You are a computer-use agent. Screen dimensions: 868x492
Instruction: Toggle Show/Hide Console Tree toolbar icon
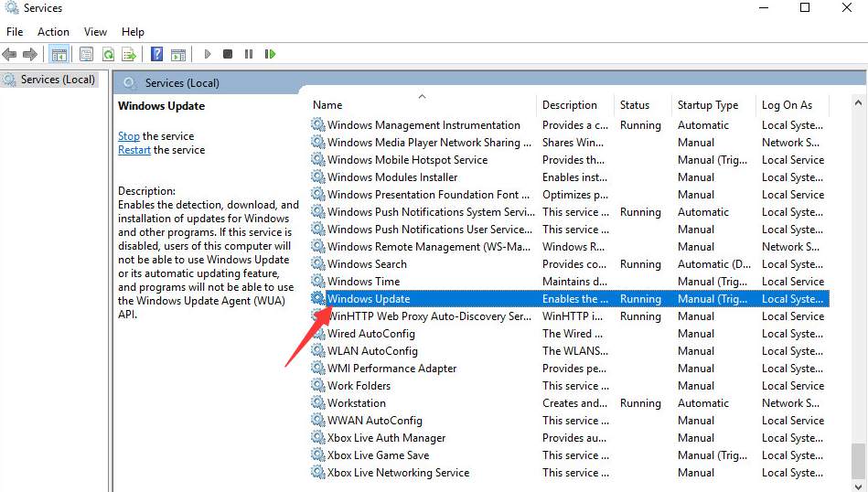[59, 54]
